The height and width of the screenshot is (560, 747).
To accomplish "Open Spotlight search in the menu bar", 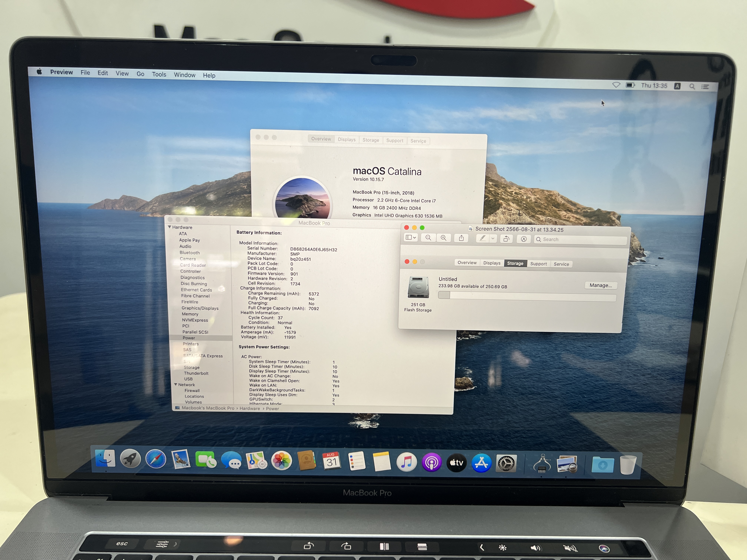I will click(x=692, y=86).
